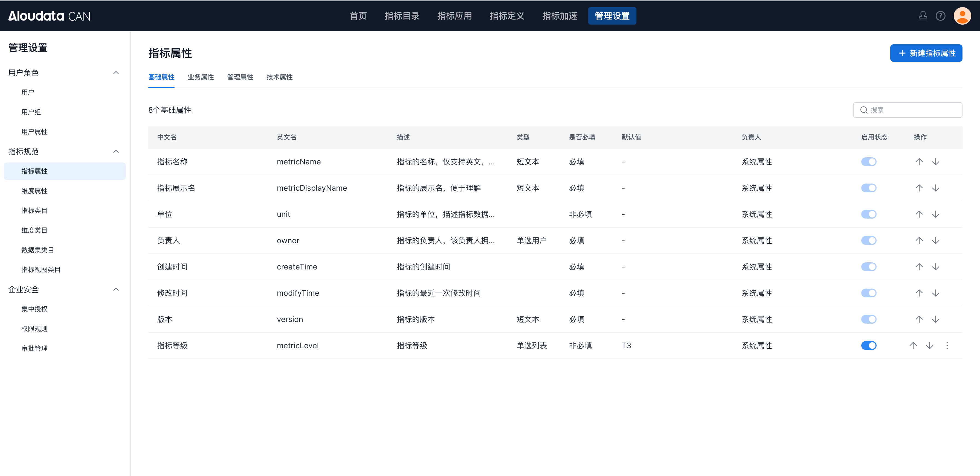This screenshot has width=980, height=476.
Task: Open 指标目录 in top navigation
Action: point(402,16)
